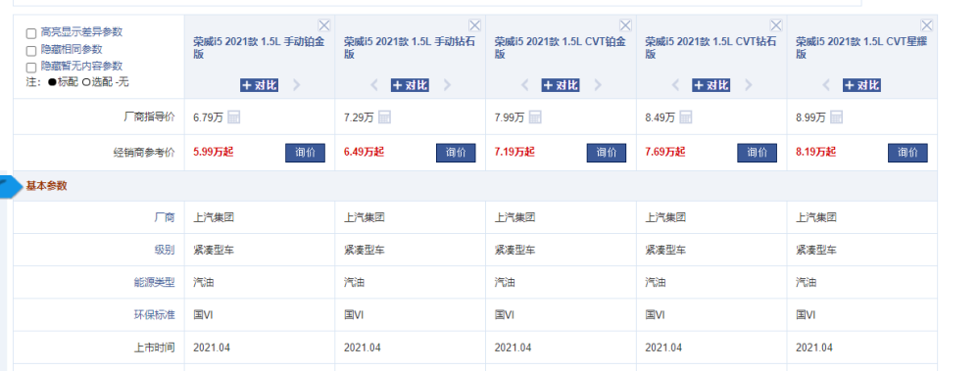Request price with 询价 for 5.99万起

click(305, 153)
